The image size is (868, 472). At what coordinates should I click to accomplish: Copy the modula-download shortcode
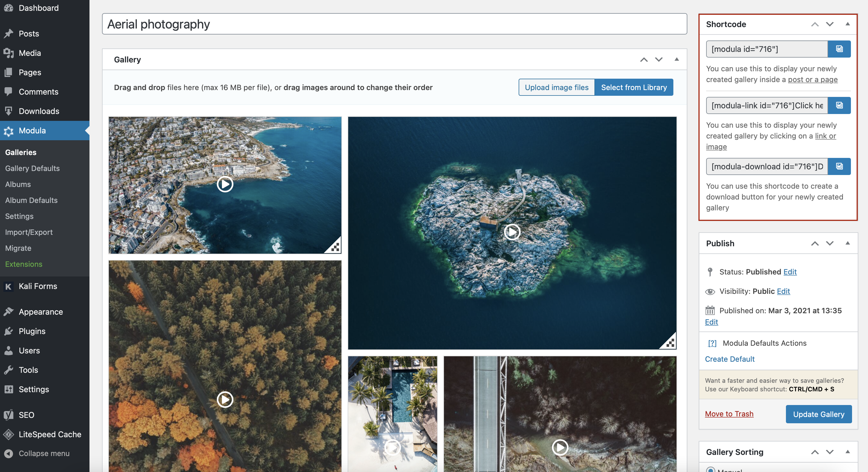pyautogui.click(x=839, y=166)
